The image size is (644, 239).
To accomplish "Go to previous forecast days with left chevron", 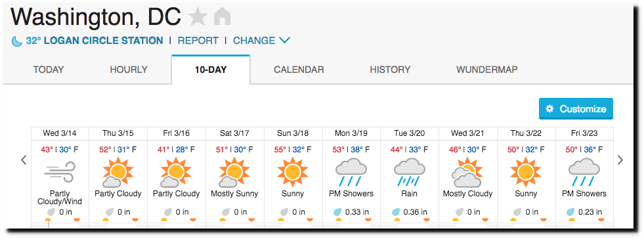I will (x=24, y=160).
